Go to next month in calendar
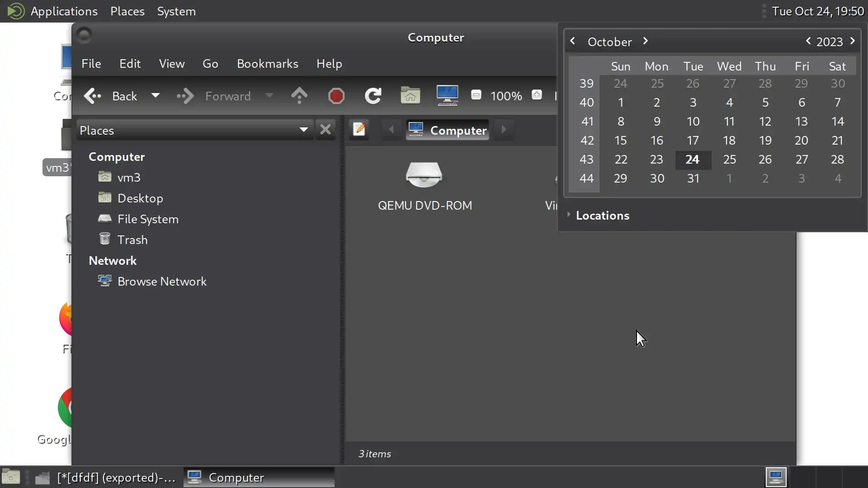This screenshot has height=488, width=868. (x=645, y=41)
